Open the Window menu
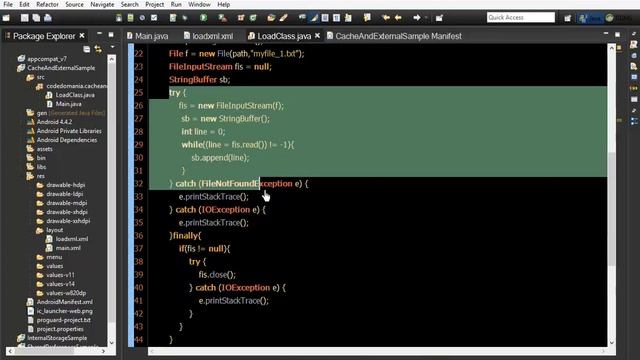This screenshot has width=640, height=360. click(199, 4)
